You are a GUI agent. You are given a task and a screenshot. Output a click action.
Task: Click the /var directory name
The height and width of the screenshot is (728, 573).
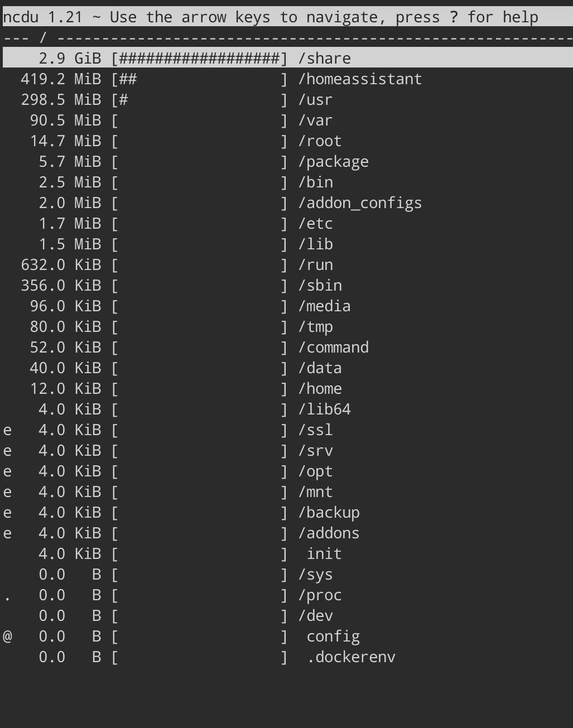click(x=315, y=120)
